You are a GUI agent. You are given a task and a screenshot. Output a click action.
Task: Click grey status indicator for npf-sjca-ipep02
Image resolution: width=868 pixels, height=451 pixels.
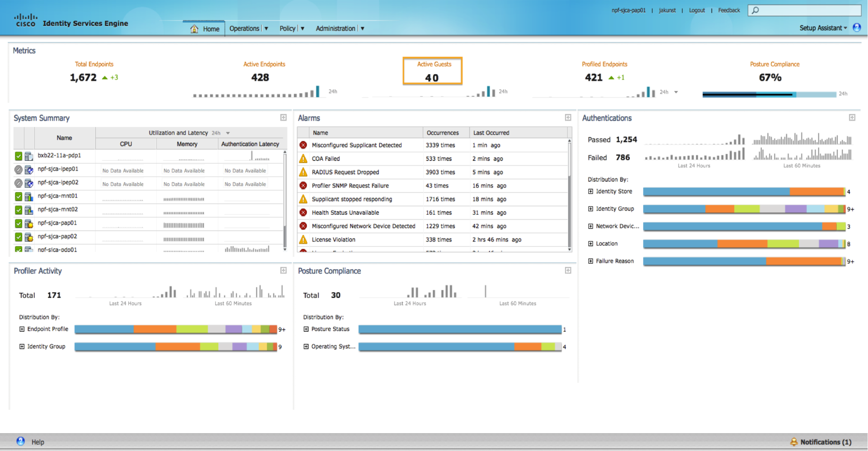tap(19, 183)
